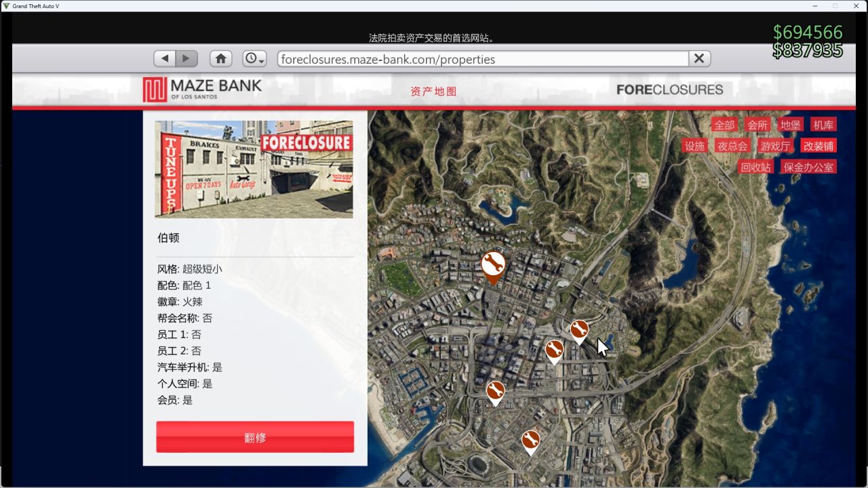Select the auto shop marker nearest the mouse cursor
The height and width of the screenshot is (488, 868).
point(579,331)
